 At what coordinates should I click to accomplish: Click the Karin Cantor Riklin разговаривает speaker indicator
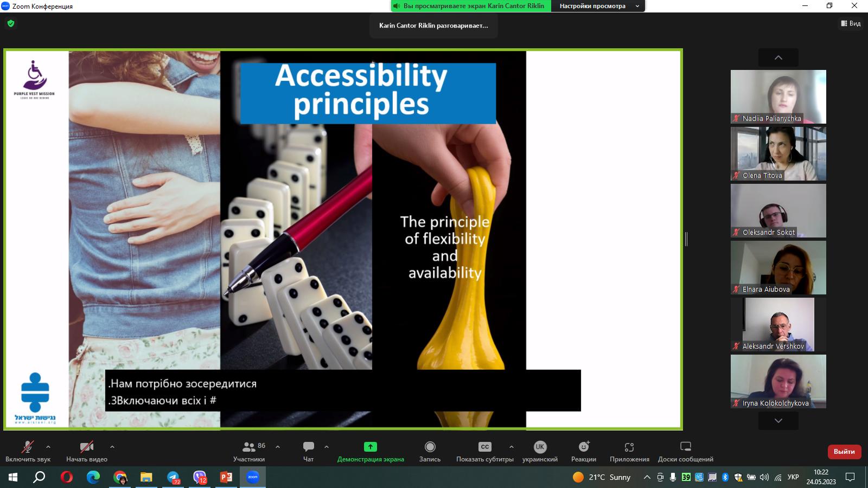(x=433, y=25)
